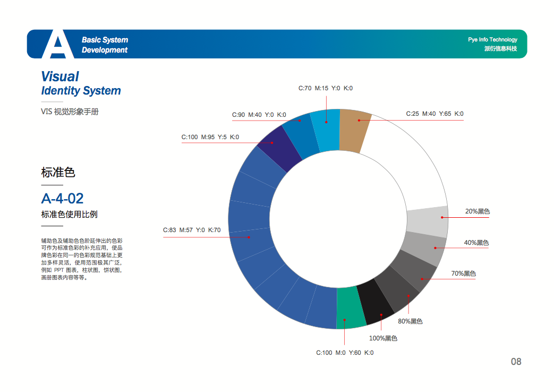Click the large white letter A logo

[58, 45]
